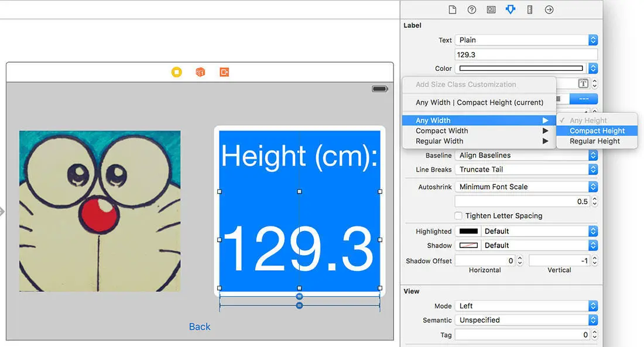Click the Tag value field
This screenshot has height=347, width=644.
tap(522, 335)
